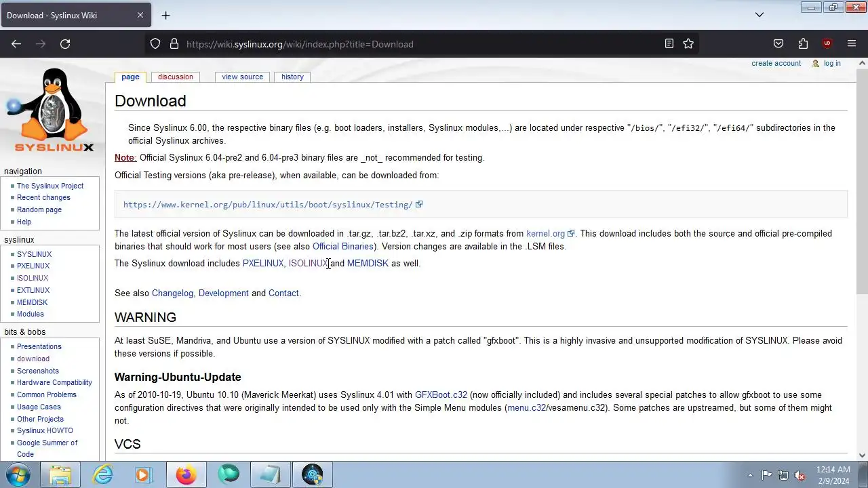This screenshot has width=868, height=488.
Task: Open the taskbar clock showing 12:14 AM
Action: [x=833, y=474]
